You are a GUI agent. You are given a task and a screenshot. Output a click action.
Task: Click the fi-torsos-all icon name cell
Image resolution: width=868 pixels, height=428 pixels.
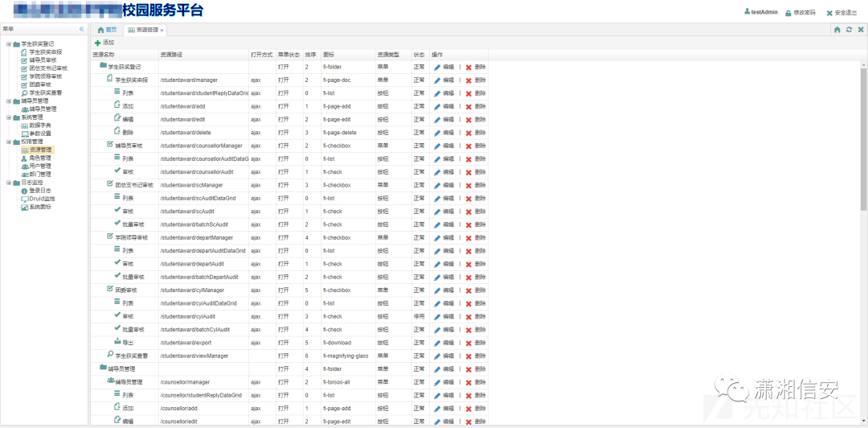pos(348,382)
